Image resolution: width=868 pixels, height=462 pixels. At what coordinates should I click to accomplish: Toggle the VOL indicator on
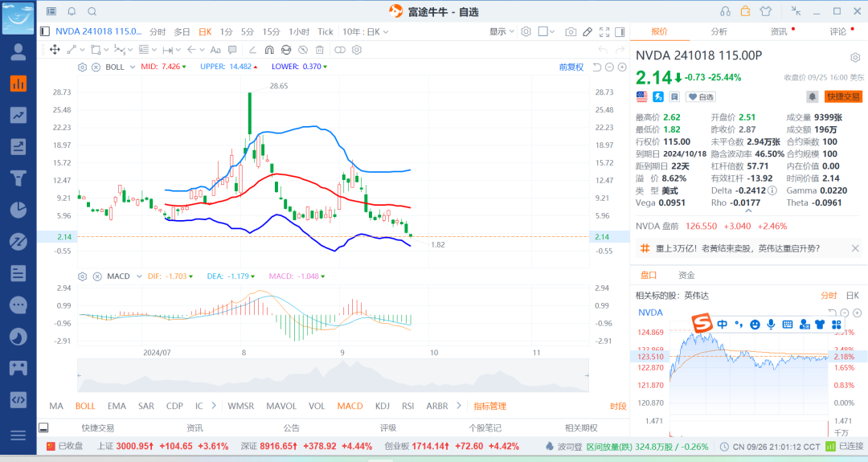pos(317,406)
